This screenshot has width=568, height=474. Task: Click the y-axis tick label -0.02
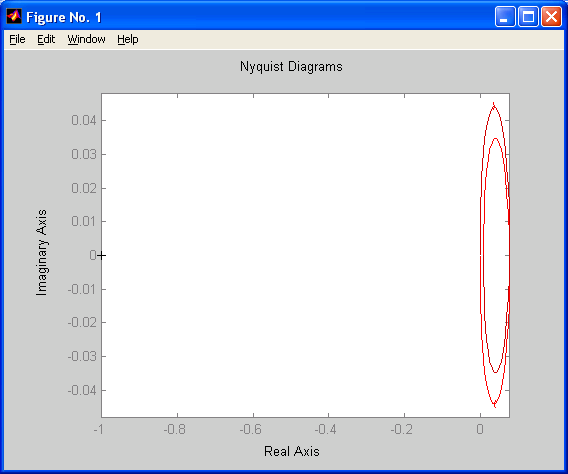tap(82, 322)
